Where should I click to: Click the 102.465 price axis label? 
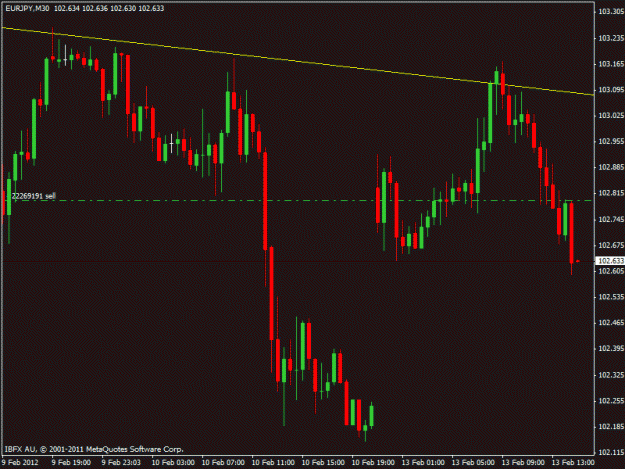pyautogui.click(x=611, y=323)
